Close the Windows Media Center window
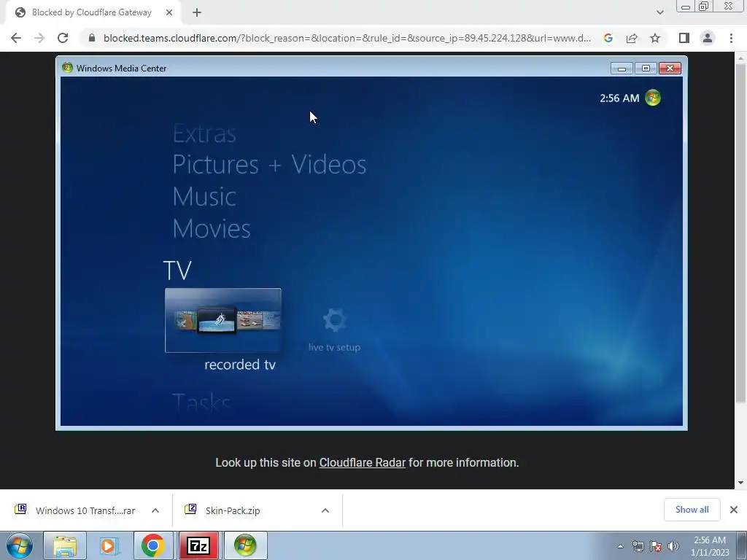The width and height of the screenshot is (747, 560). click(670, 69)
